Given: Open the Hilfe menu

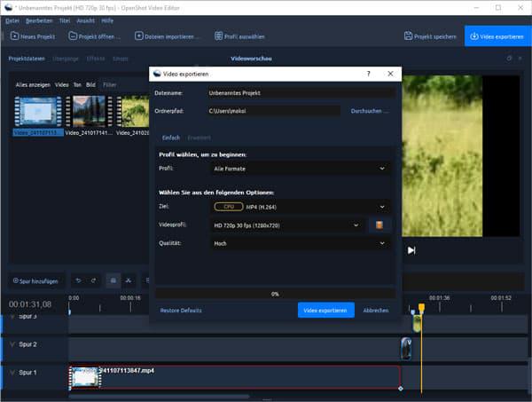Looking at the screenshot, I should click(107, 20).
